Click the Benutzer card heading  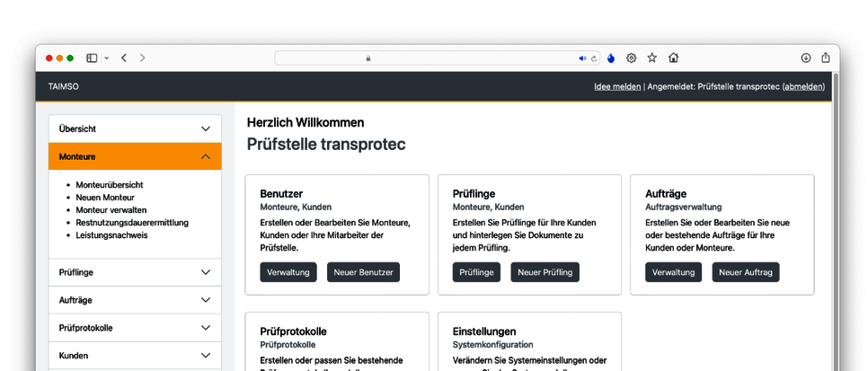281,194
